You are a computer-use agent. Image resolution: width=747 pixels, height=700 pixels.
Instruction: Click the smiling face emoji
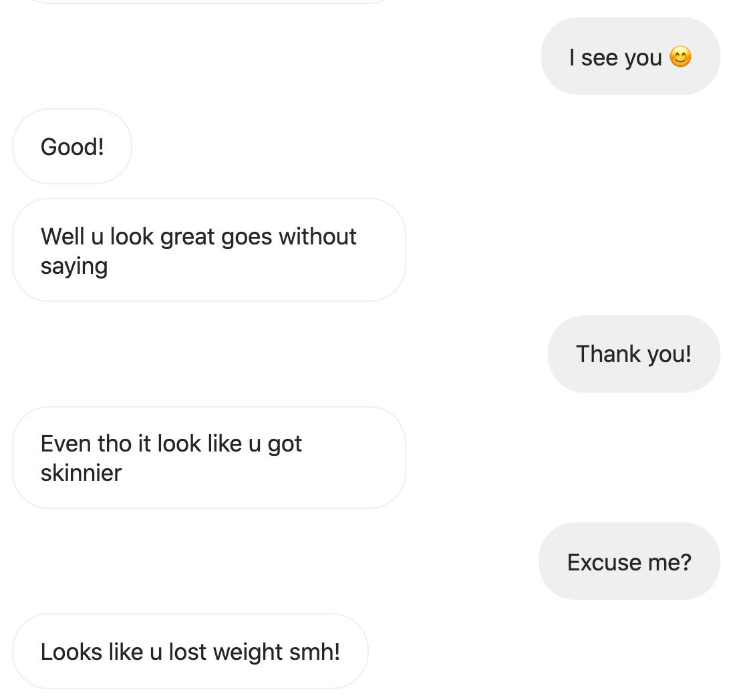(x=680, y=57)
